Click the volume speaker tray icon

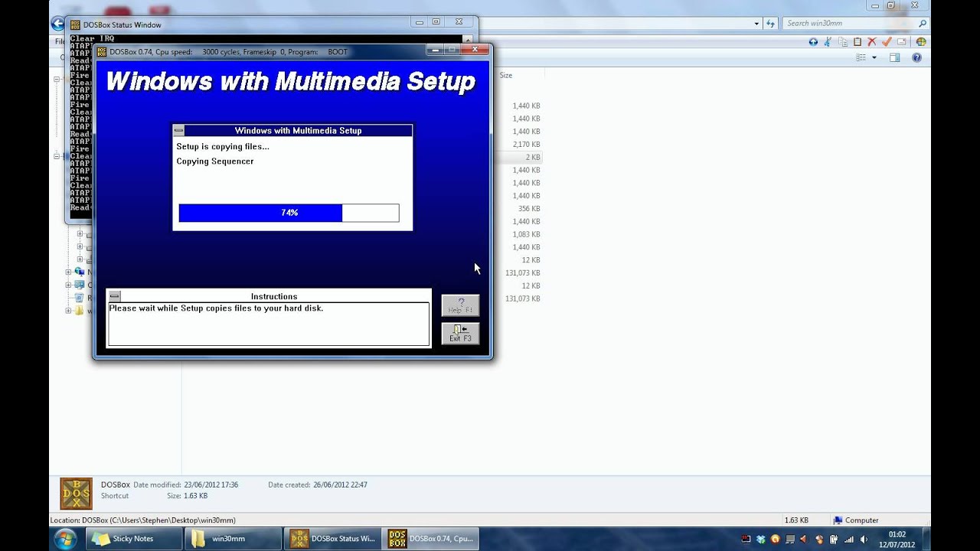(864, 539)
